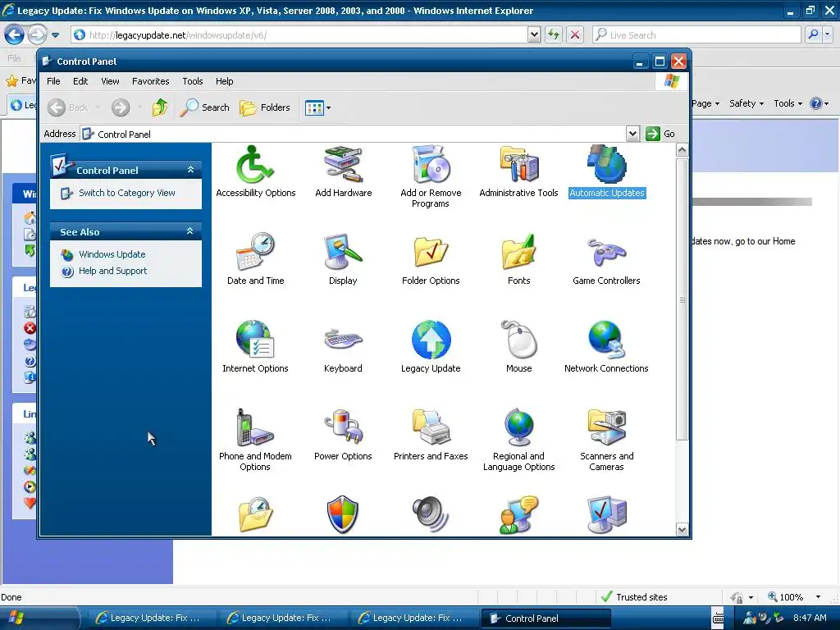
Task: Click Internet Explorer stop button
Action: tap(575, 35)
